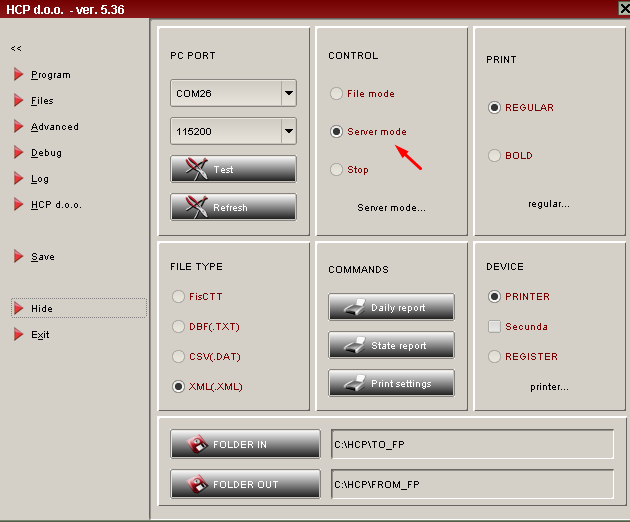The height and width of the screenshot is (522, 630).
Task: Enable the Secunda checkbox
Action: pos(494,327)
